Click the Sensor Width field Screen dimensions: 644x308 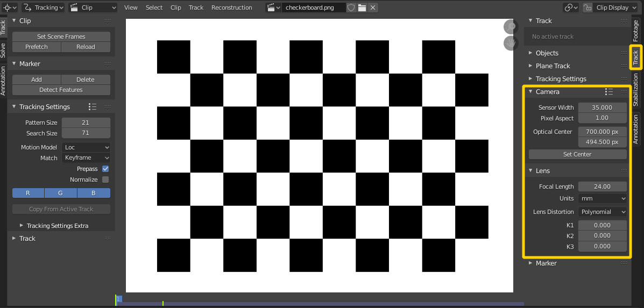pyautogui.click(x=602, y=108)
